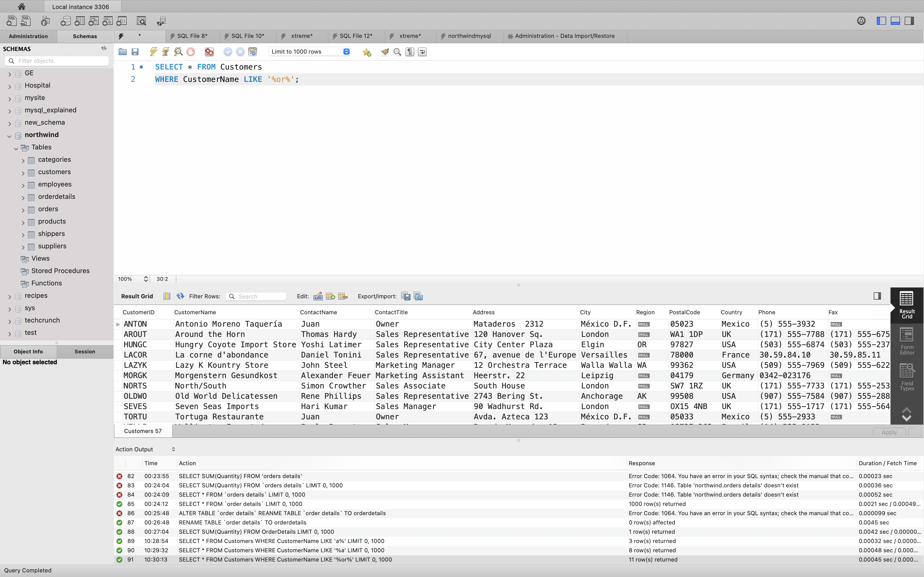Switch to the Administration sidebar tab
The width and height of the screenshot is (924, 577).
[x=28, y=36]
